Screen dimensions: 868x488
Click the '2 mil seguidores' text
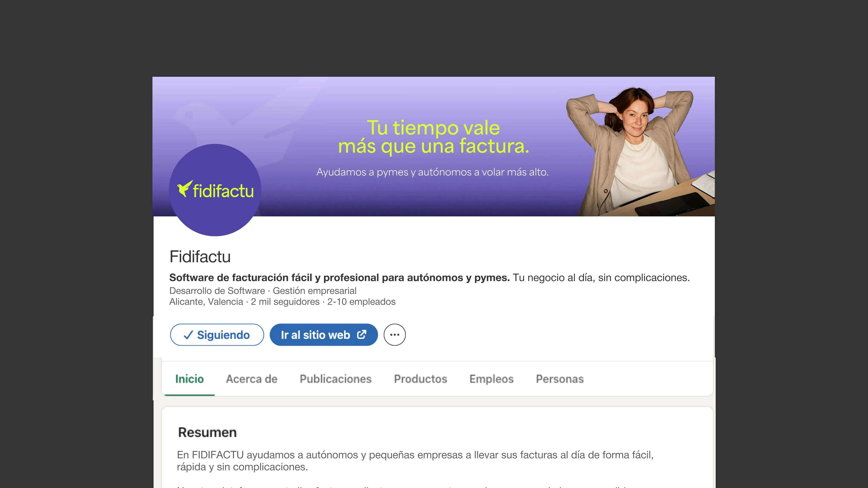tap(285, 302)
